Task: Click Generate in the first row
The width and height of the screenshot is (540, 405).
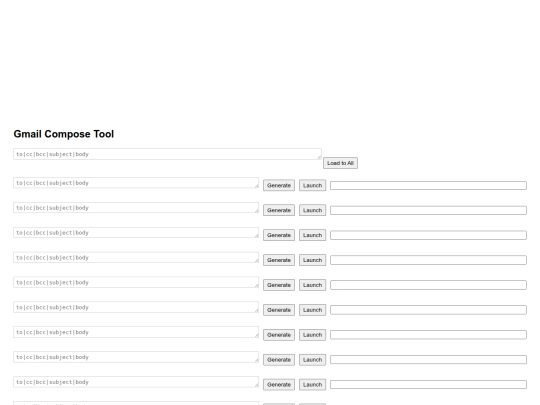Action: pyautogui.click(x=279, y=185)
